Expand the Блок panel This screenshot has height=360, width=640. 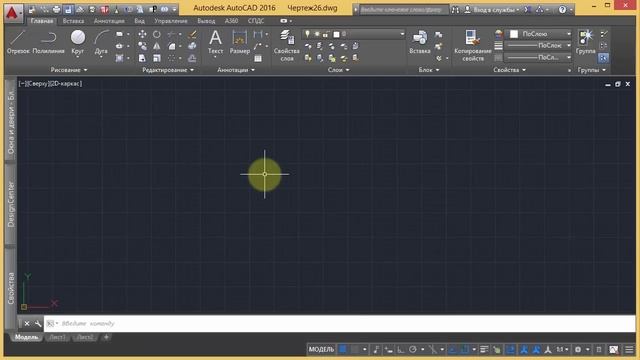429,70
